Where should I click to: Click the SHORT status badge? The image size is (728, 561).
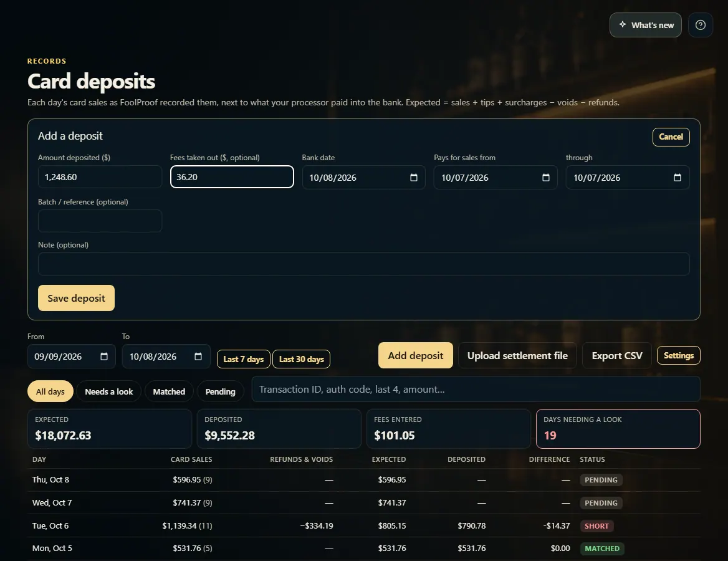[x=596, y=526]
